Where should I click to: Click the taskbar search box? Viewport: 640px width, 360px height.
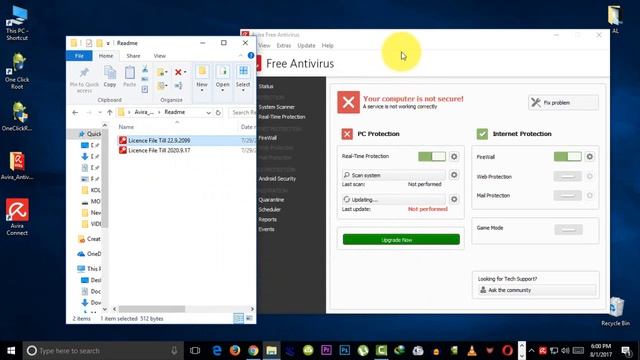(103, 351)
